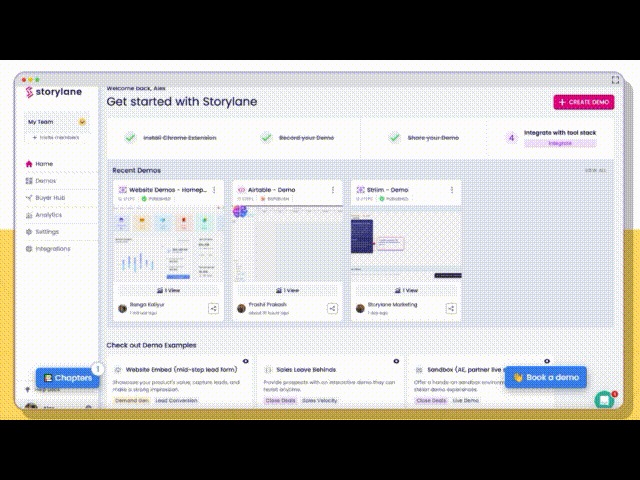Click Website Demos card type icon
The width and height of the screenshot is (640, 480).
122,190
